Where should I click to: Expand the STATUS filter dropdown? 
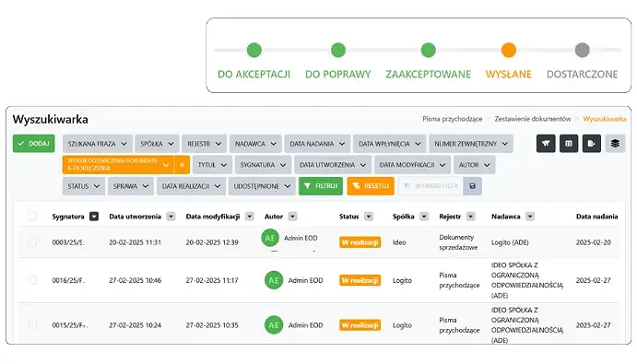84,186
